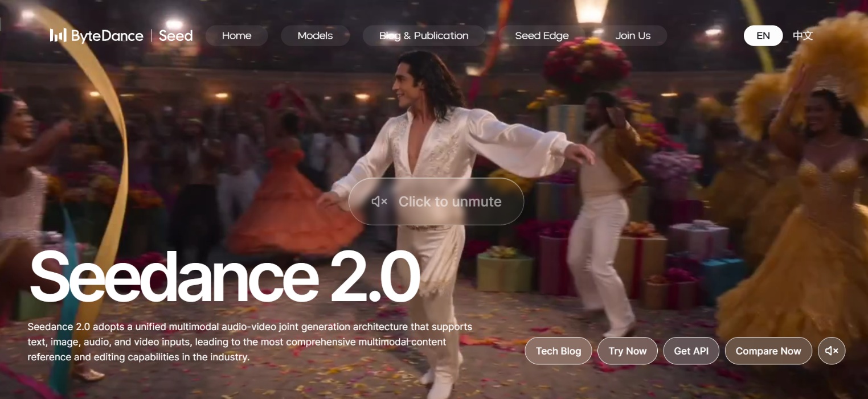Click the ByteDance Seed logo
The height and width of the screenshot is (399, 868).
tap(121, 36)
